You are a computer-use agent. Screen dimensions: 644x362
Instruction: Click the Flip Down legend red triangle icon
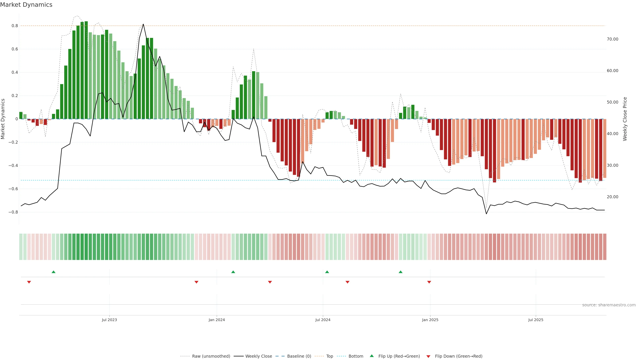[x=428, y=356]
